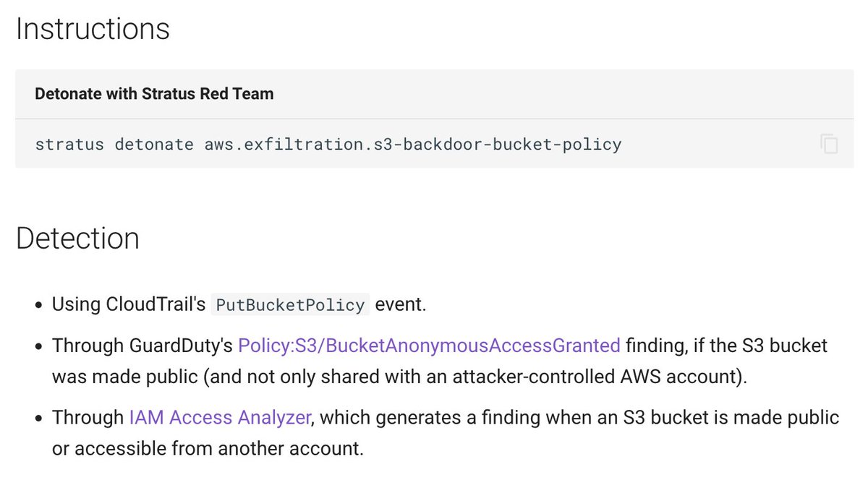Click the 'Detonate with Stratus Red Team' title
This screenshot has height=480, width=868.
[154, 94]
